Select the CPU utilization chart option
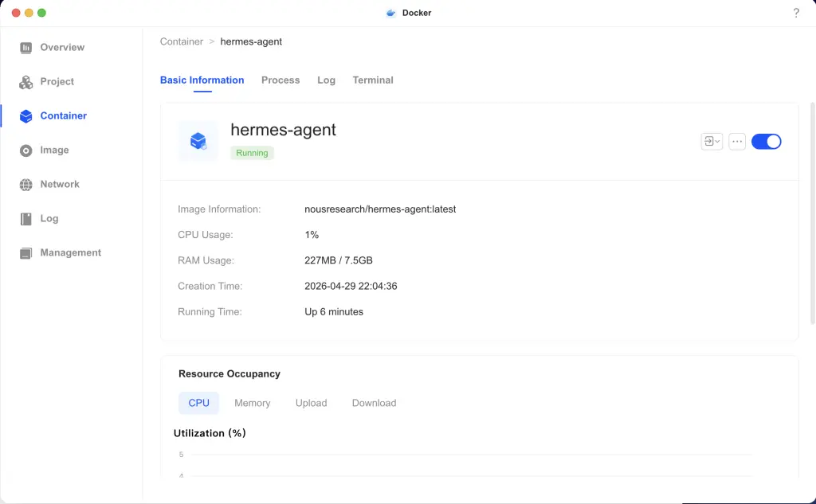 pyautogui.click(x=198, y=403)
